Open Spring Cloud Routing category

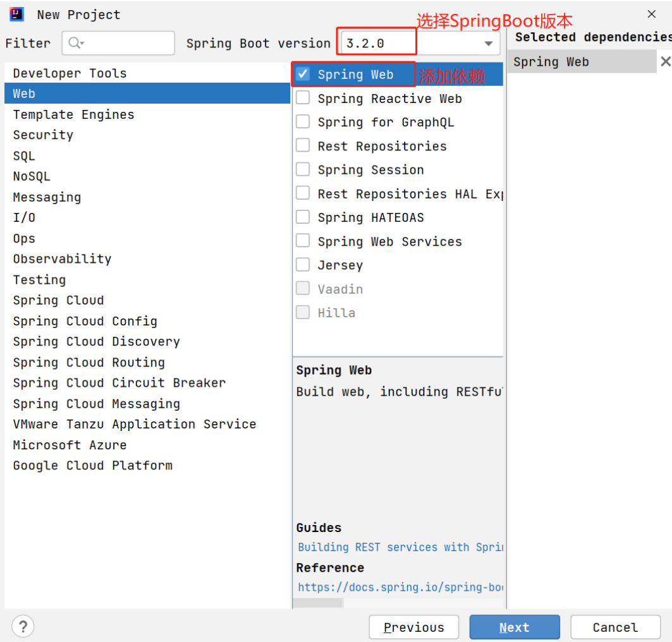tap(147, 362)
